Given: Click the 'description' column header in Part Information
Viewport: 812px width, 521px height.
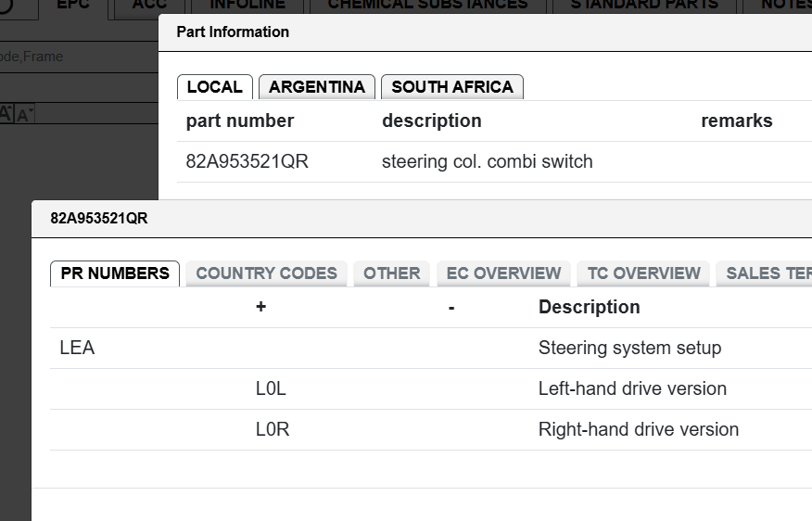Looking at the screenshot, I should coord(432,121).
